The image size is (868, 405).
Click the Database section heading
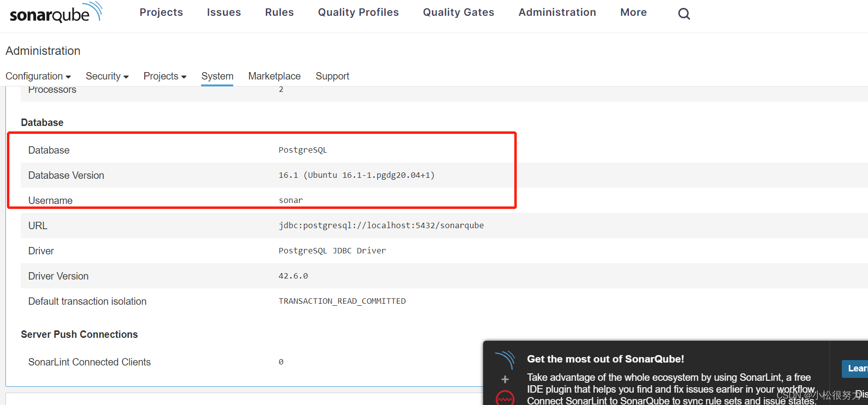click(42, 122)
